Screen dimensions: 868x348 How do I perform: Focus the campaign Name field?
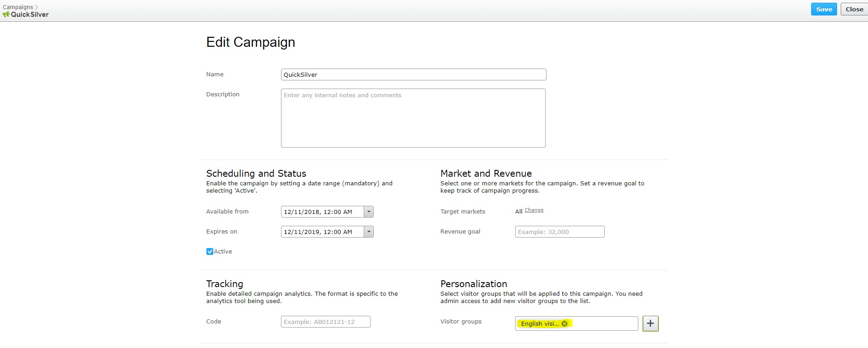tap(413, 75)
